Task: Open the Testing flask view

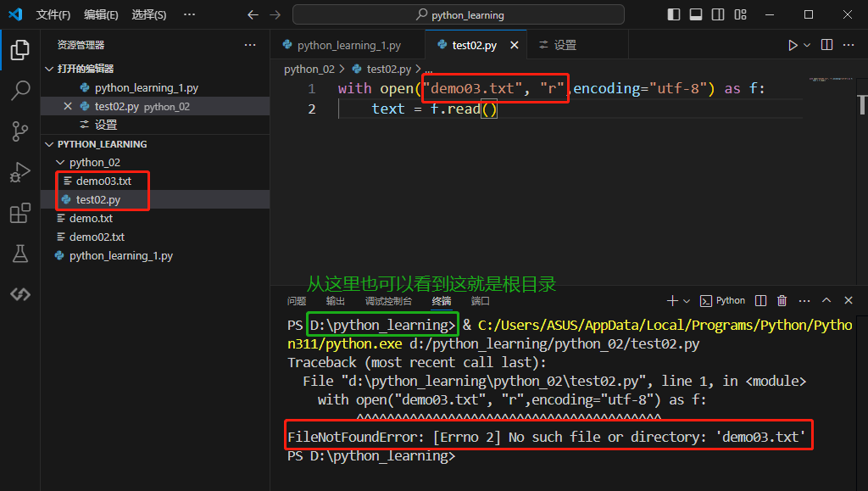Action: 20,254
